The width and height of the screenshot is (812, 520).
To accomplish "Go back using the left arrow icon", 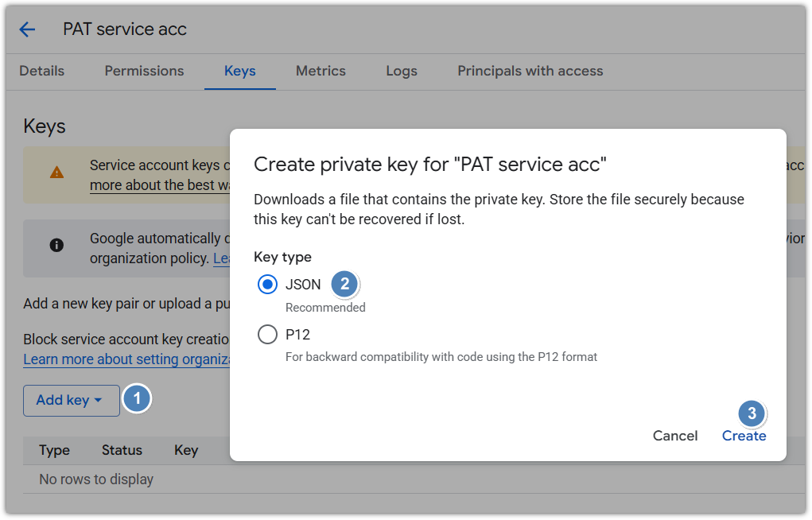I will pyautogui.click(x=27, y=30).
